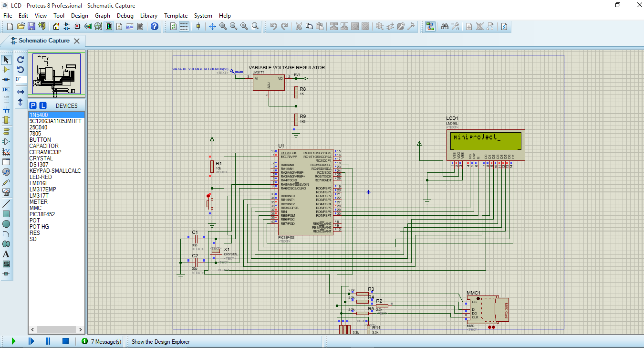The height and width of the screenshot is (348, 644).
Task: Select KEYPAD-SMALLCALC in the devices list
Action: [56, 171]
